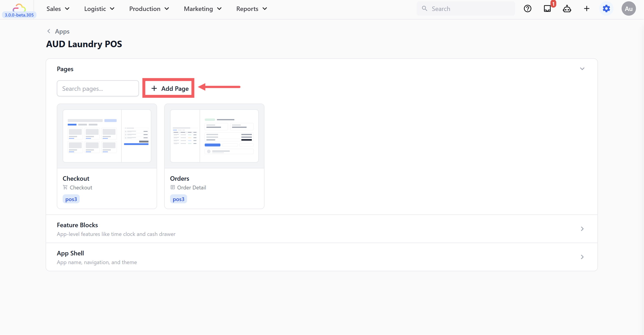This screenshot has width=644, height=335.
Task: Open the Logistic dropdown menu
Action: [x=99, y=9]
